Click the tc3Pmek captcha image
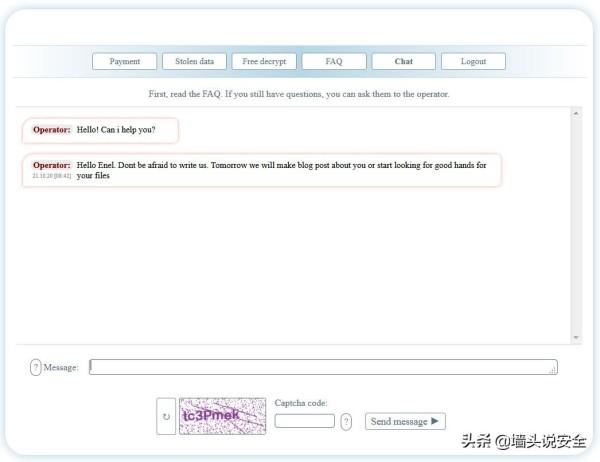This screenshot has height=462, width=600. 222,416
